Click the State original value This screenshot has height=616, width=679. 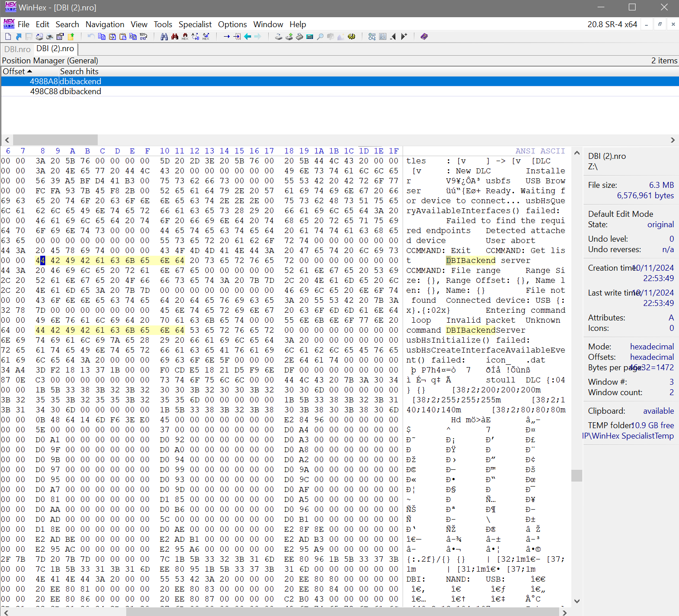pyautogui.click(x=660, y=224)
